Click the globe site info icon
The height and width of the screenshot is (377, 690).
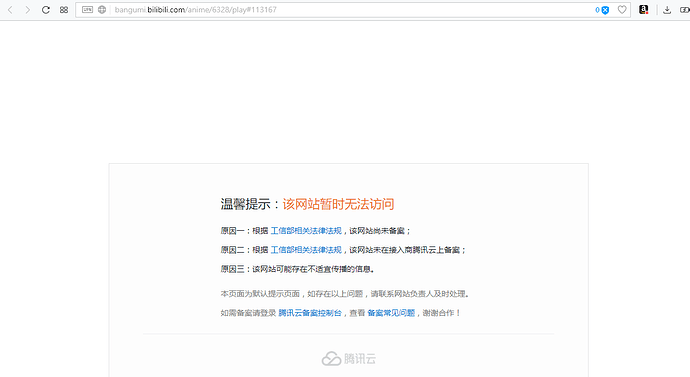pos(102,10)
